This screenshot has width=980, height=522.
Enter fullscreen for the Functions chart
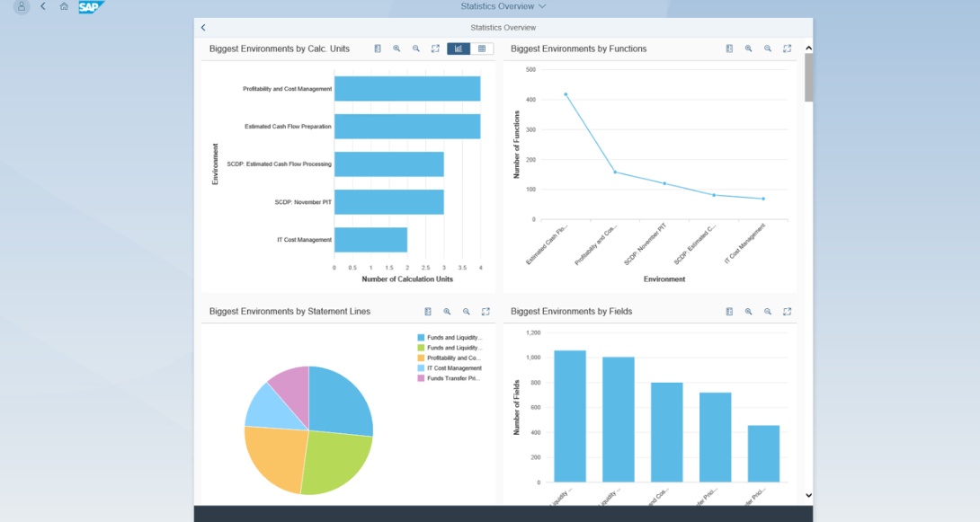pos(787,49)
